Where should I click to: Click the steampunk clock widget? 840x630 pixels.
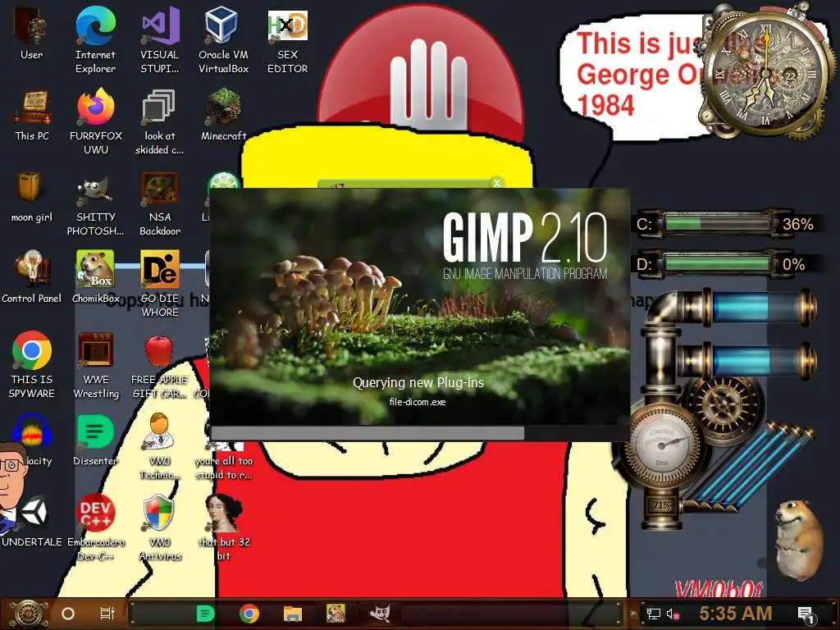point(766,74)
